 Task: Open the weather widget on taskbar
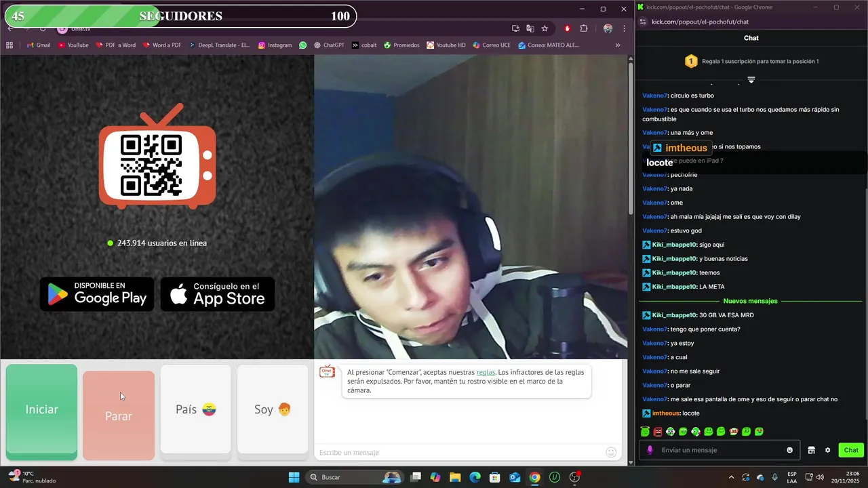click(x=32, y=477)
